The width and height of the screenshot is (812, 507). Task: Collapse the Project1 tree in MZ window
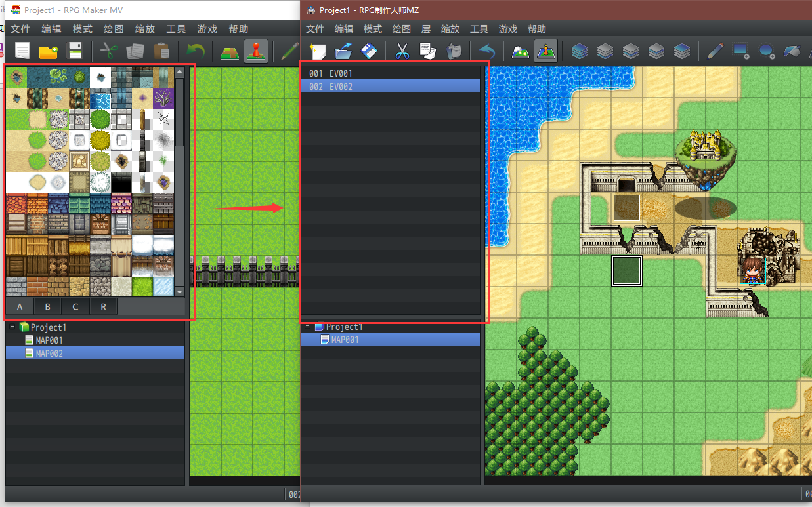pos(308,327)
